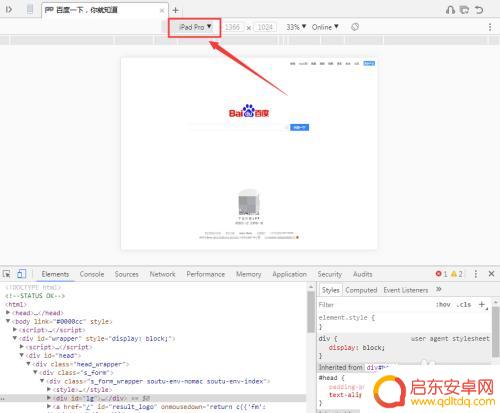Toggle the .cls classes button

(x=464, y=305)
